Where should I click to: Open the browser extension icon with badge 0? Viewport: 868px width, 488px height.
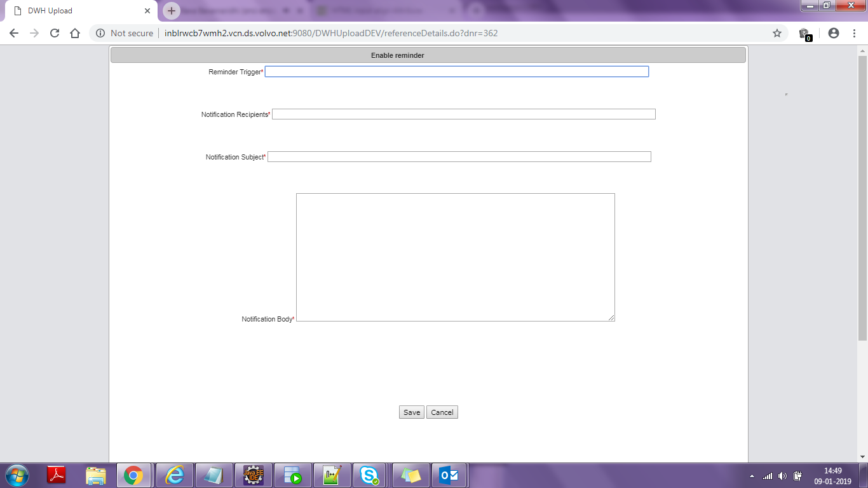(x=804, y=34)
